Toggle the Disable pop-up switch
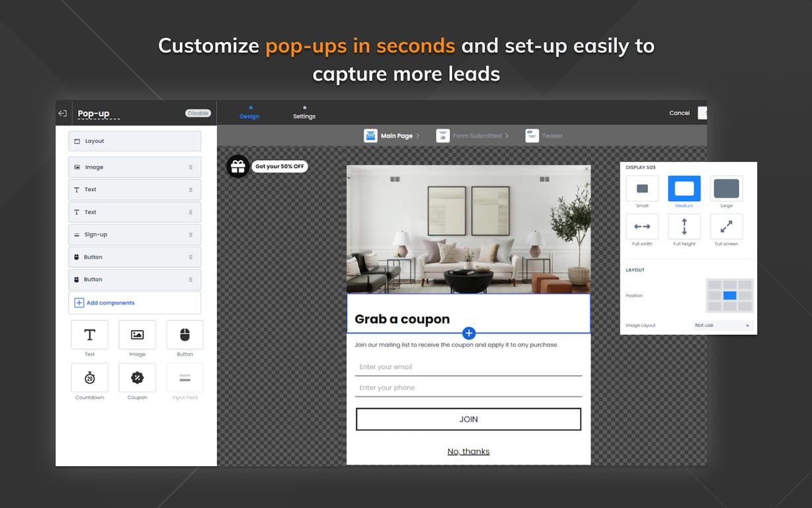 coord(198,113)
